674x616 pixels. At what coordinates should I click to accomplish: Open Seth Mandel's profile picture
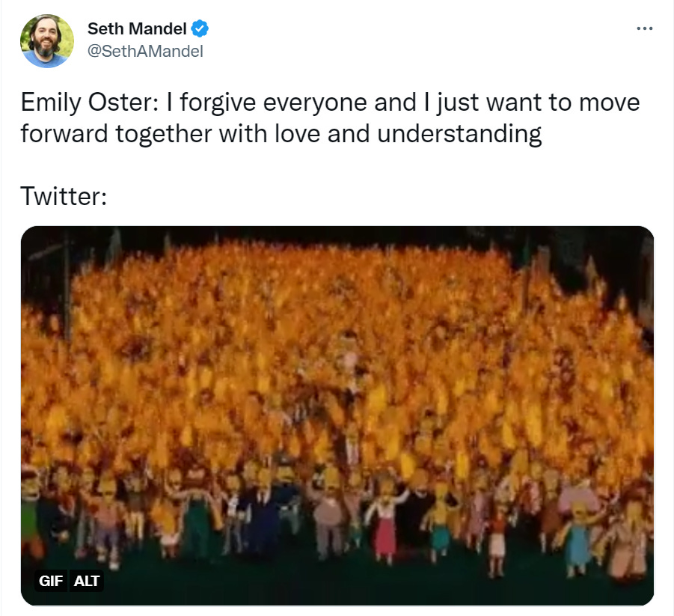pyautogui.click(x=46, y=41)
